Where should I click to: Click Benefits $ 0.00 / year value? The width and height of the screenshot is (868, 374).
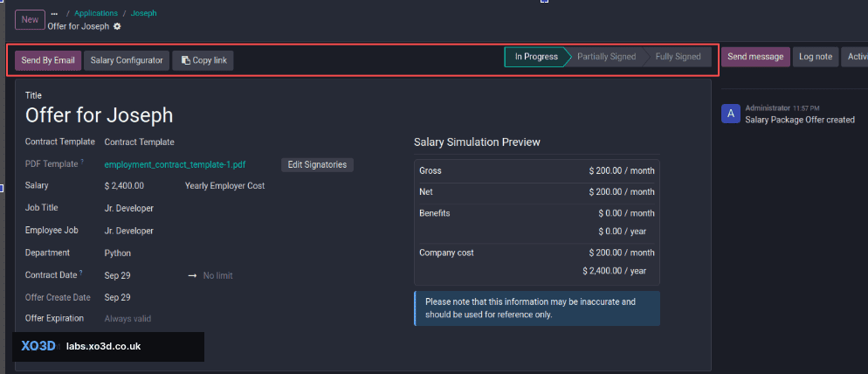623,232
